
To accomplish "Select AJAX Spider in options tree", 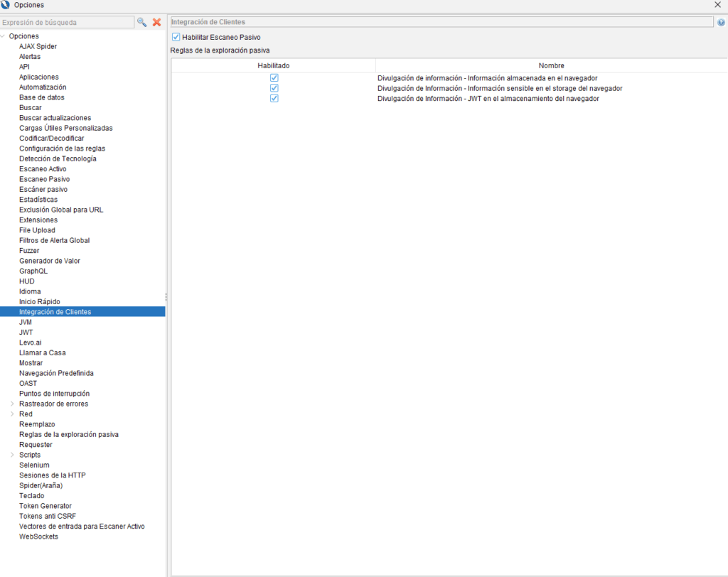I will pos(38,46).
